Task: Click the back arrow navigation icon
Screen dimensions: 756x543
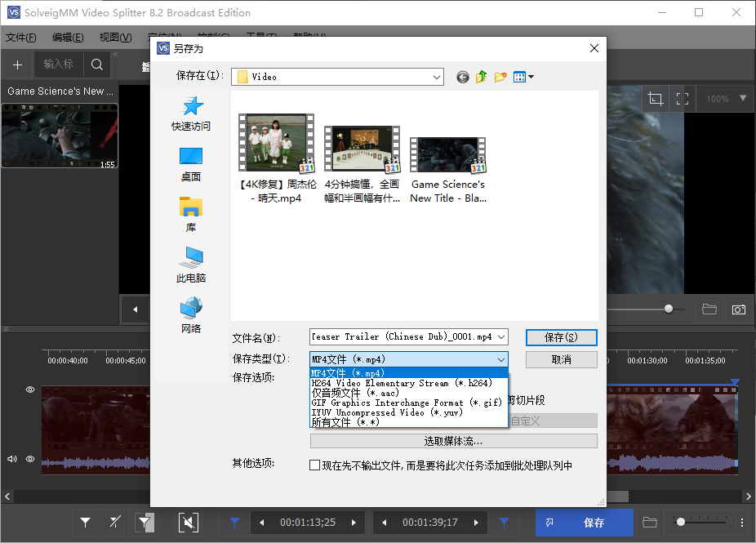Action: (463, 77)
